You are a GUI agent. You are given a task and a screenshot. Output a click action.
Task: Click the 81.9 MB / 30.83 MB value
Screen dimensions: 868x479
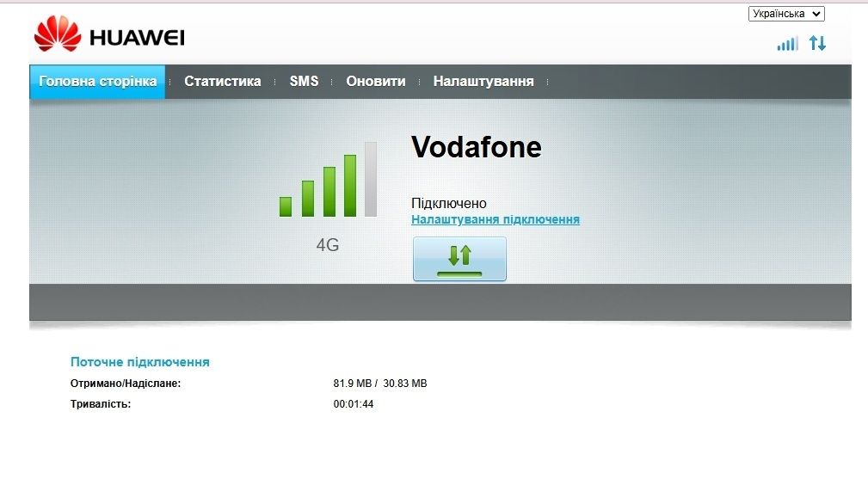[380, 384]
